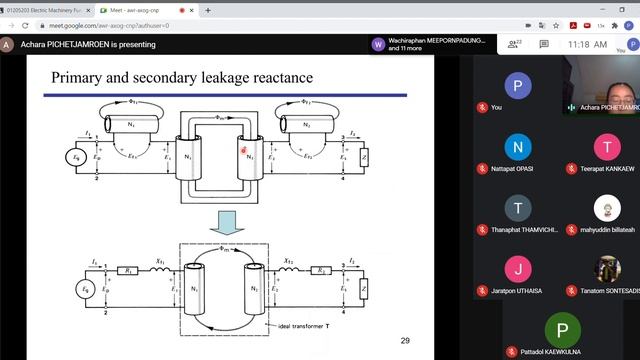640x360 pixels.
Task: Click the translate page icon
Action: coord(542,26)
